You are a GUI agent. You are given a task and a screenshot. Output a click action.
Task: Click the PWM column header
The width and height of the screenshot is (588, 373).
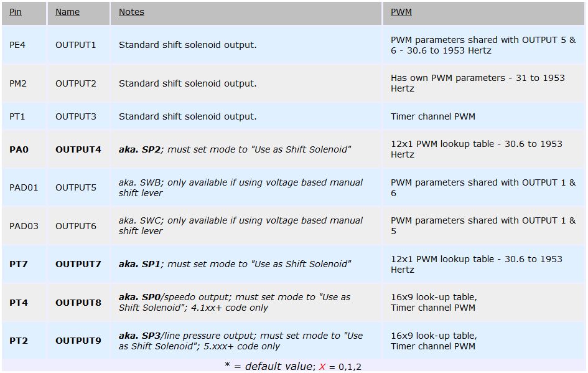point(401,12)
